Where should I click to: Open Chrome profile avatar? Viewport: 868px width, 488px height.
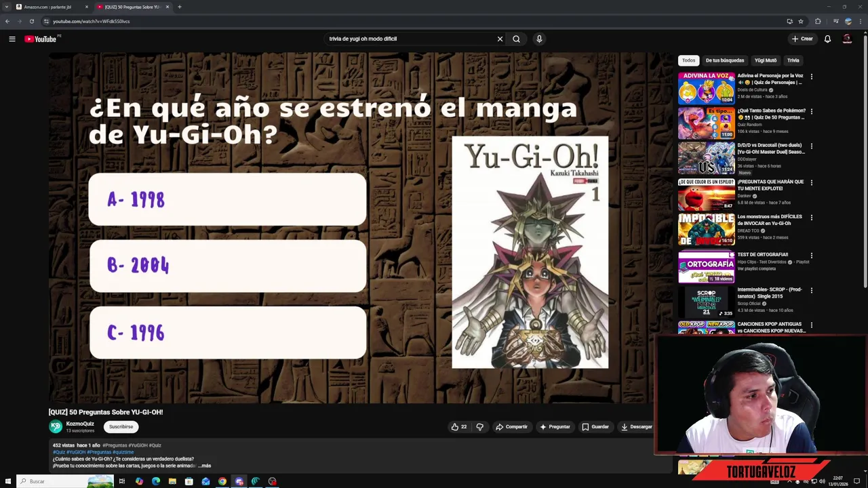[848, 21]
